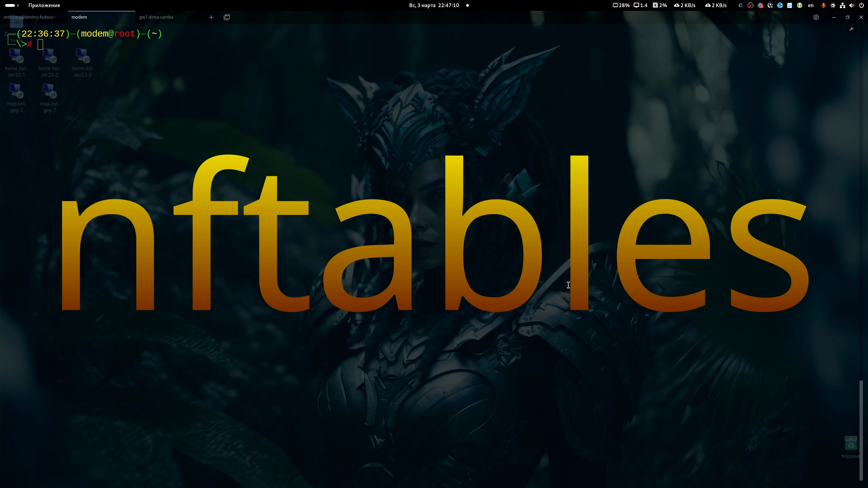Open the power menu icon
This screenshot has height=488, width=868.
tap(861, 5)
